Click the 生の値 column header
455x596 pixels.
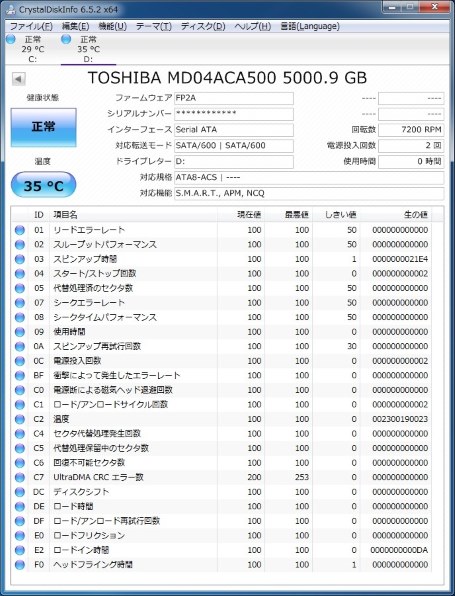tap(395, 215)
